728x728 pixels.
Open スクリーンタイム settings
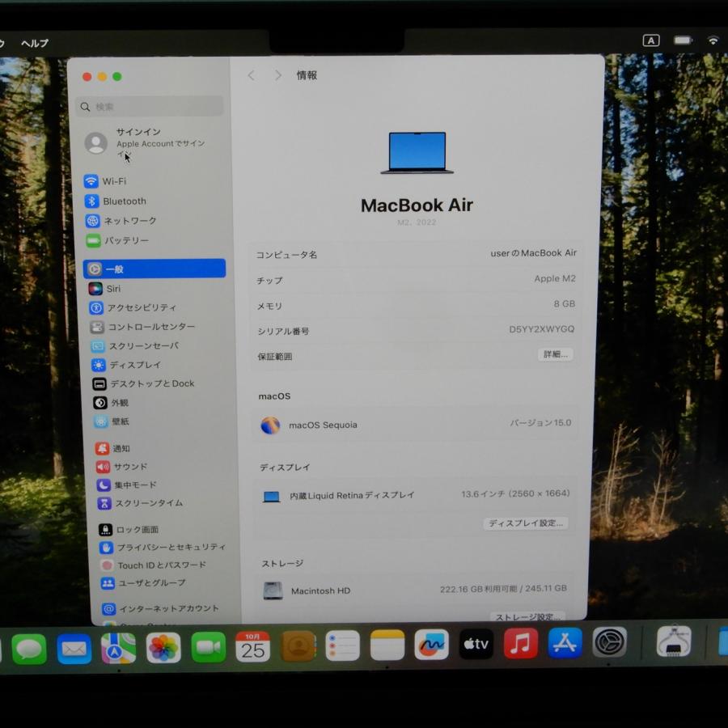[x=140, y=503]
